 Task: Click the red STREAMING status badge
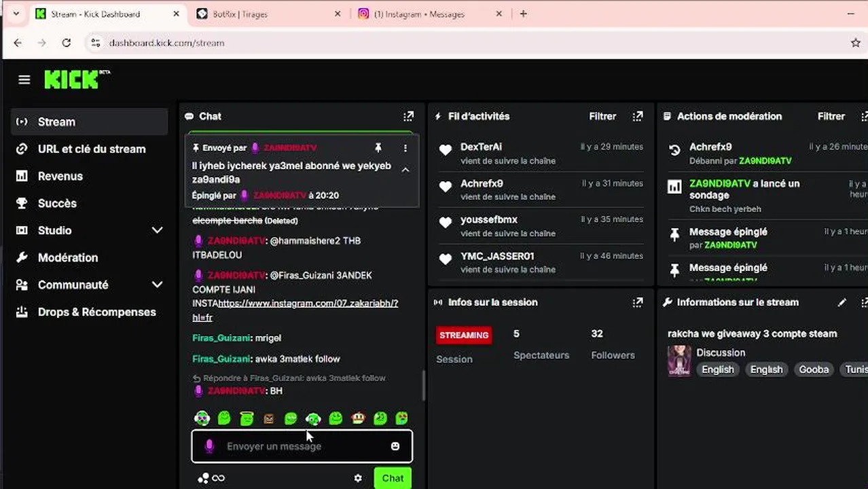pos(464,335)
